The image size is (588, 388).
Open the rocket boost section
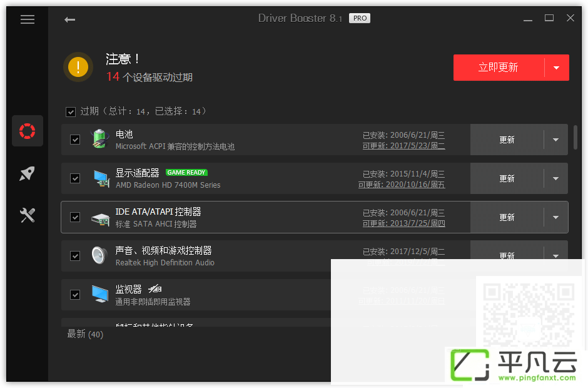point(28,173)
